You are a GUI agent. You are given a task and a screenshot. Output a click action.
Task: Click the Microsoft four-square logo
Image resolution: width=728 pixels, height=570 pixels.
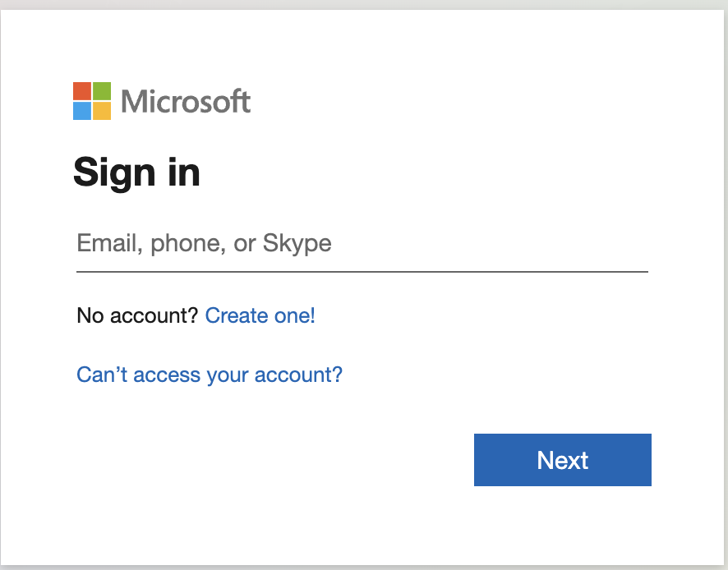(x=90, y=99)
